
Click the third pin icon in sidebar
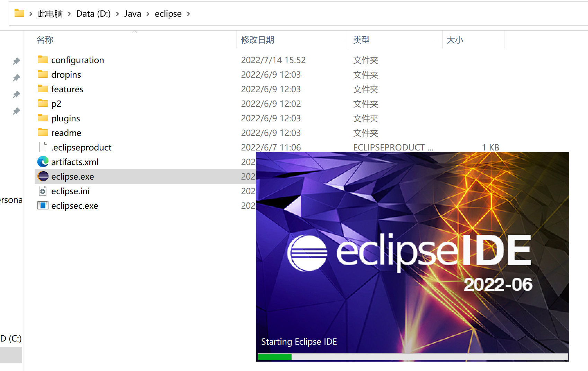16,95
